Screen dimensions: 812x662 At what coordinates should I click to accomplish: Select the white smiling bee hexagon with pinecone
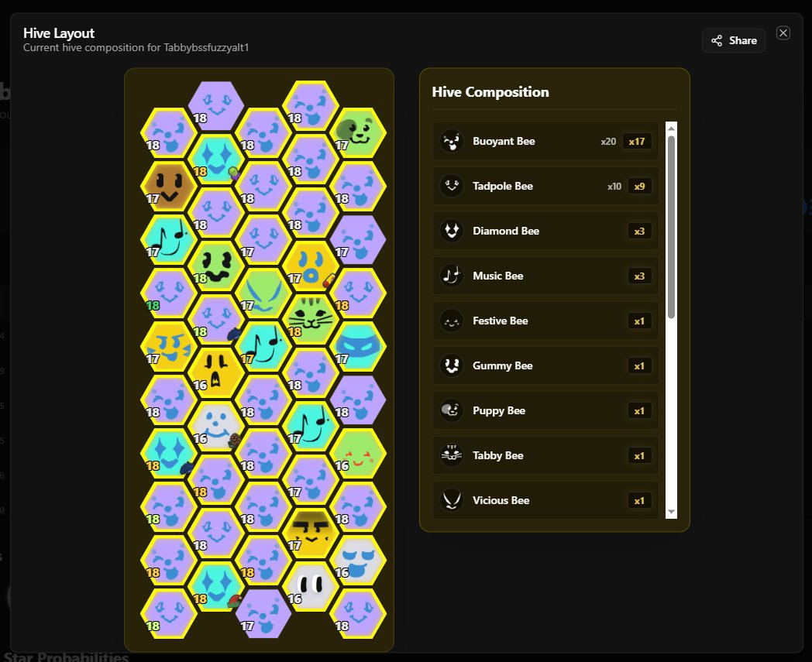(x=216, y=427)
